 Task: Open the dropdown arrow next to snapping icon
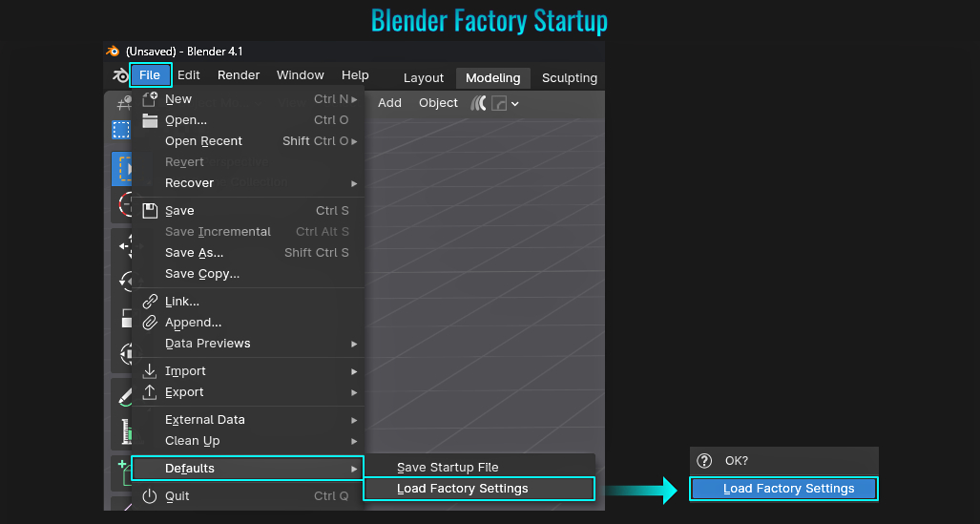[x=515, y=104]
